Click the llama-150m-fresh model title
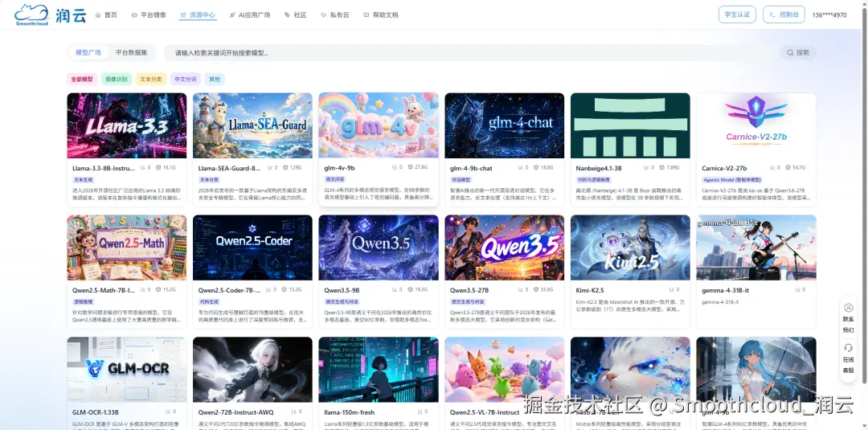 coord(350,412)
